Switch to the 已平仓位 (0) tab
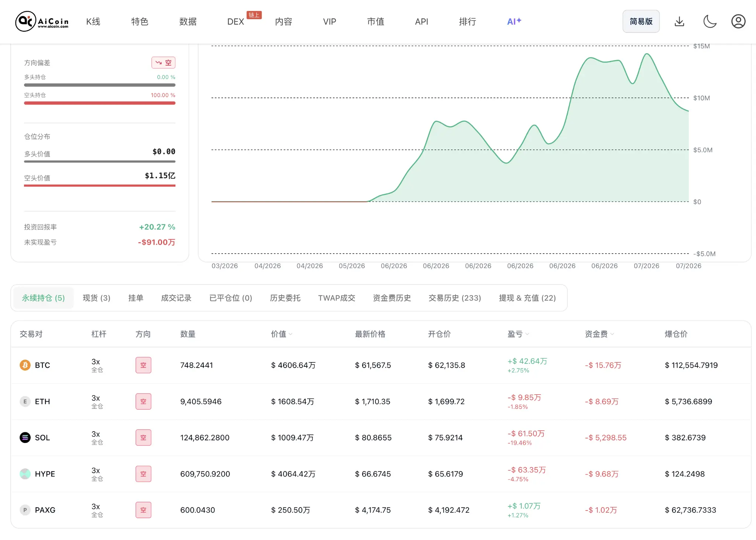Viewport: 756px width, 540px height. click(231, 298)
